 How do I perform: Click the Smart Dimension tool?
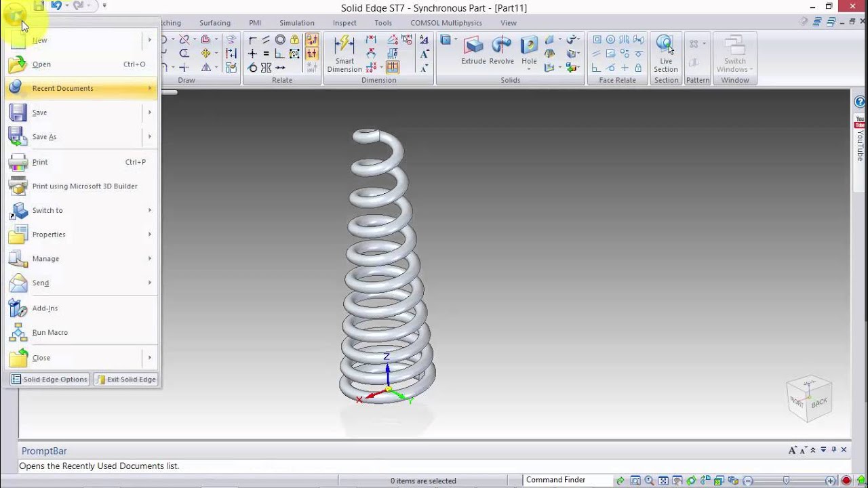click(344, 54)
